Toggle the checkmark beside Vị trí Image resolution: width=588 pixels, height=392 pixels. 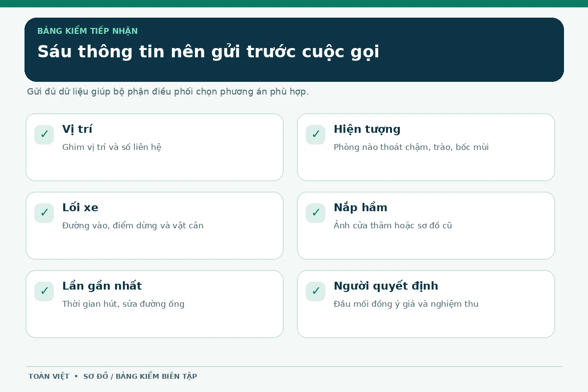pos(44,135)
